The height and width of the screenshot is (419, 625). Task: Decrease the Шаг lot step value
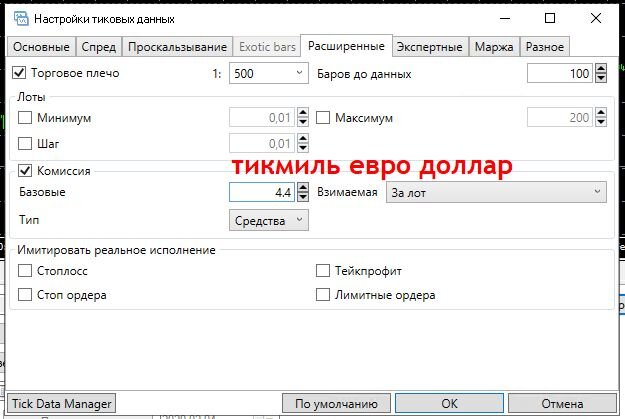(x=303, y=148)
